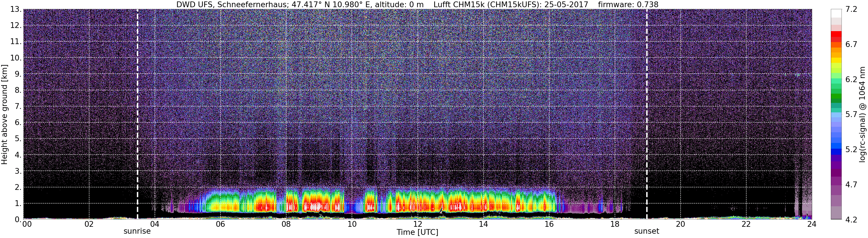The image size is (868, 238).
Task: Click the y-axis tick label 7.
Action: pos(18,107)
